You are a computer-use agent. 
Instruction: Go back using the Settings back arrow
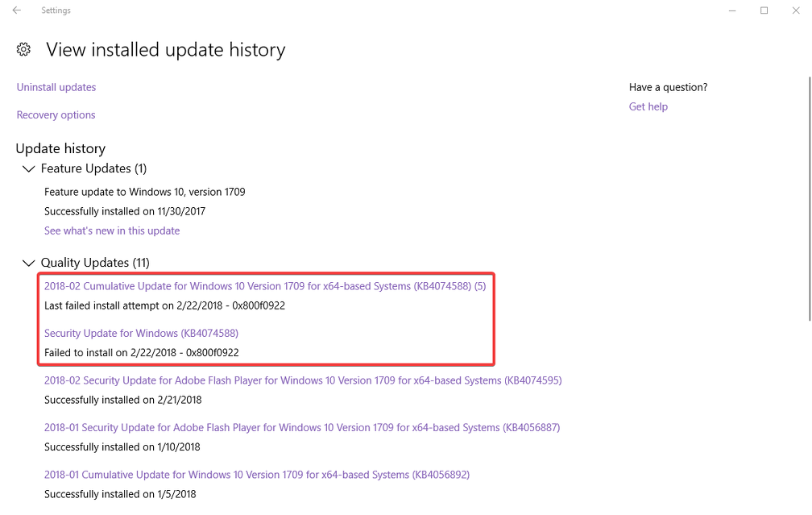pyautogui.click(x=17, y=10)
